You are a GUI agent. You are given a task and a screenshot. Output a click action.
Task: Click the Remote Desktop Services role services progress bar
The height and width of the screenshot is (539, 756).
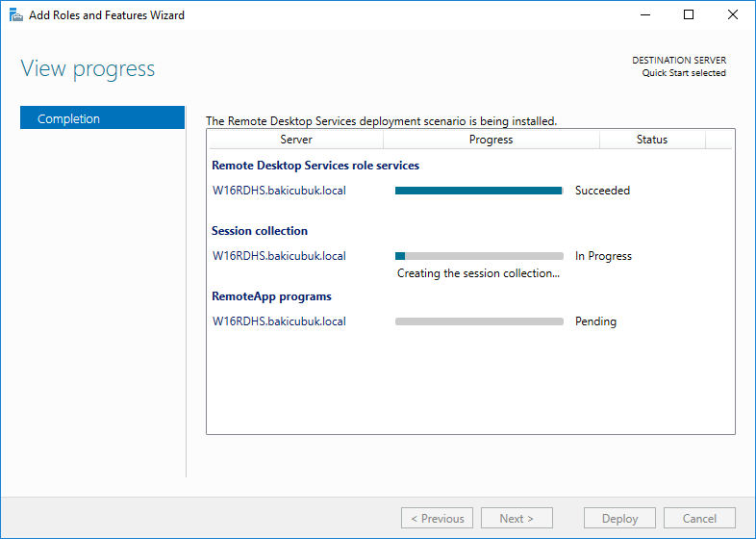(x=479, y=191)
